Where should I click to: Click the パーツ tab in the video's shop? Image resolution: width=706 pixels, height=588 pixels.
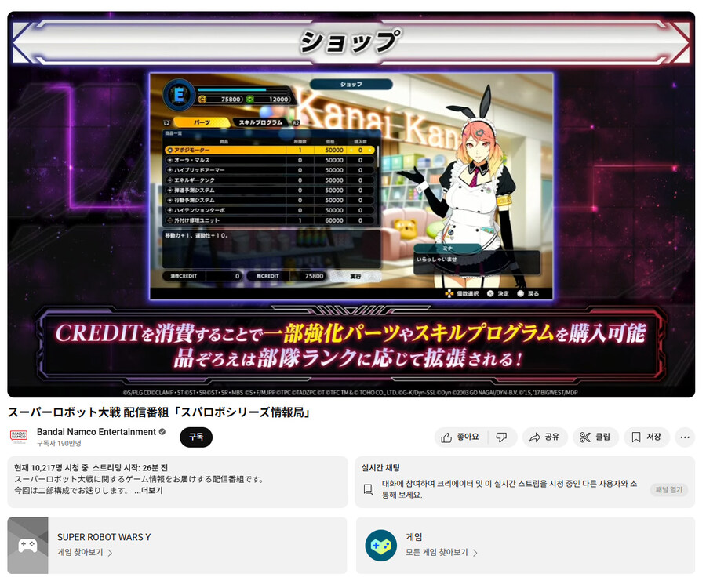pos(202,122)
